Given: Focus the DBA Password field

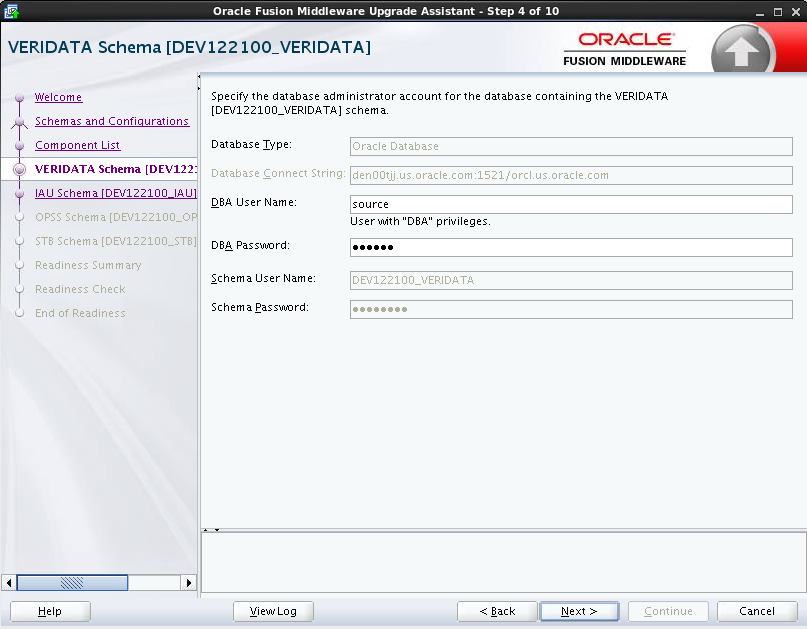Looking at the screenshot, I should pyautogui.click(x=571, y=248).
